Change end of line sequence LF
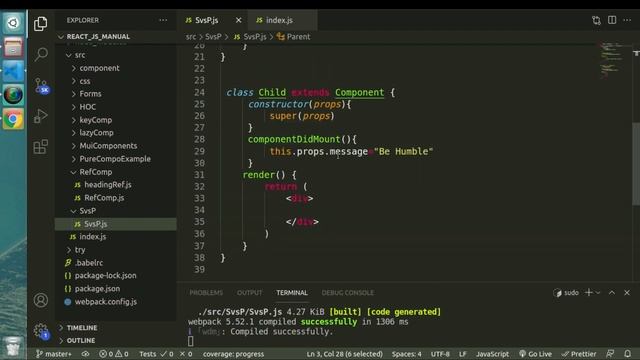This screenshot has width=640, height=360. (462, 354)
